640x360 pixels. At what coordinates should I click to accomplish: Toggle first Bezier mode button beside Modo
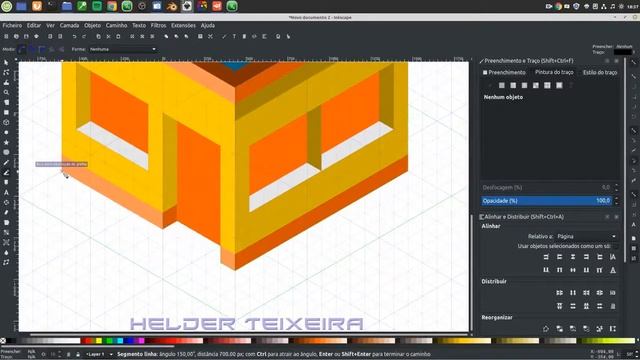tap(22, 49)
